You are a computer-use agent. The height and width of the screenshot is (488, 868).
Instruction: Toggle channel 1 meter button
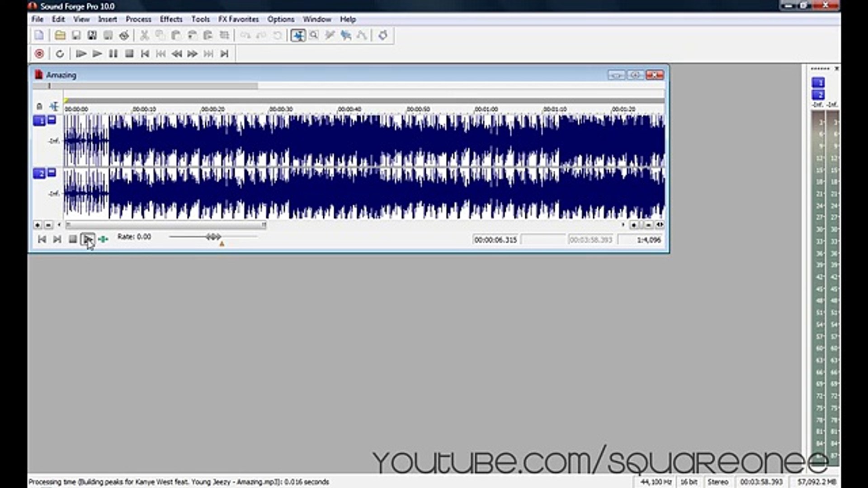[818, 82]
